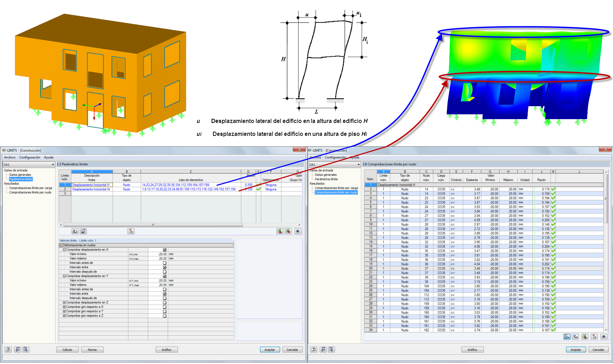Select 'Datos generales' in left window tree

[20, 175]
